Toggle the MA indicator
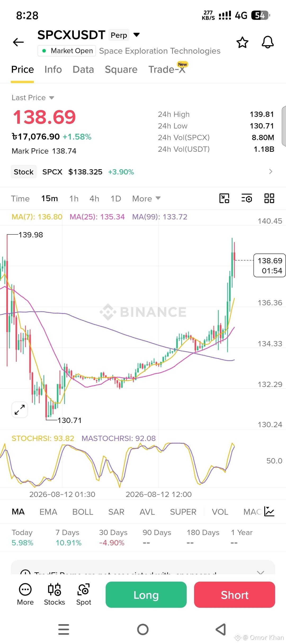This screenshot has height=644, width=286. [18, 512]
